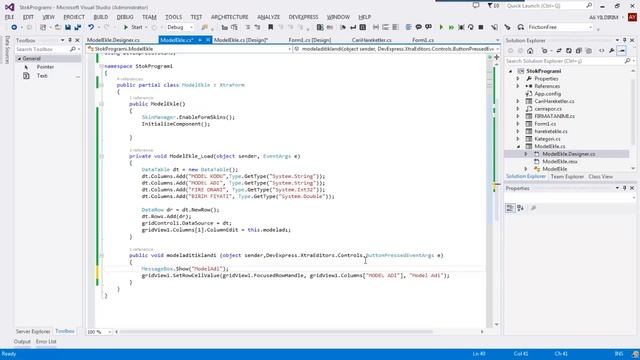Pin the Toolbox panel with auto-hide pin
The width and height of the screenshot is (640, 360).
70,40
